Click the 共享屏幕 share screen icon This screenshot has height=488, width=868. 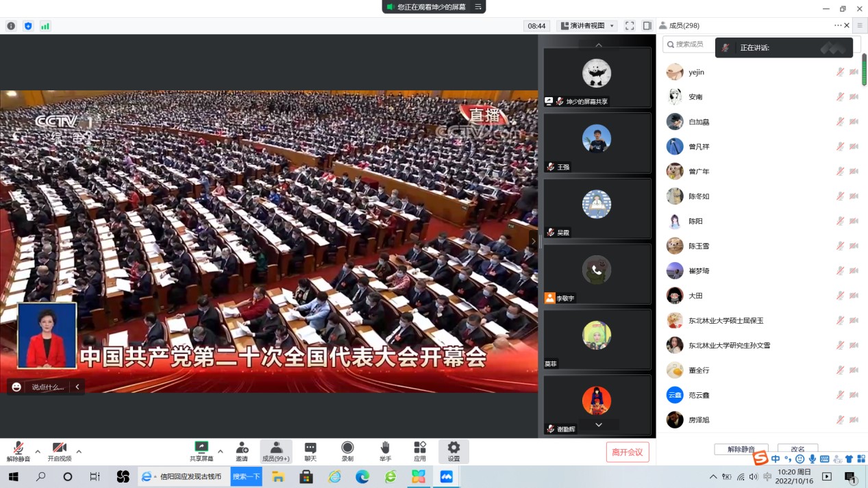click(x=201, y=451)
